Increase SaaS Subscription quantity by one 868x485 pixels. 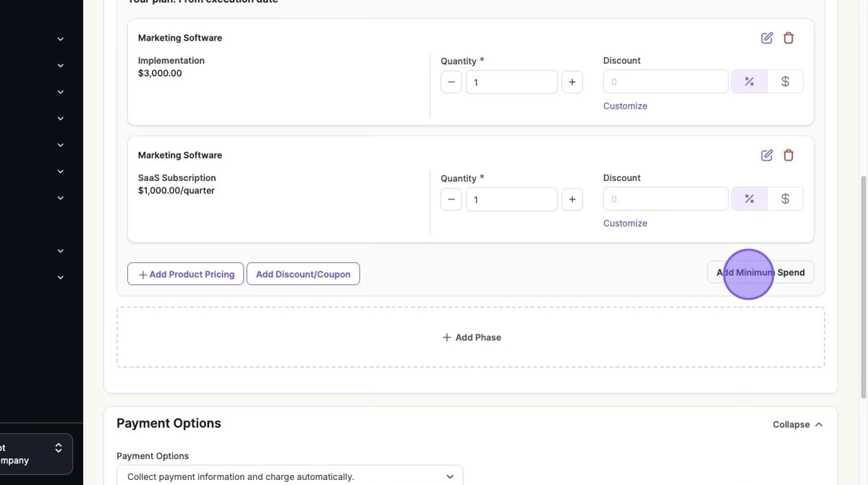pyautogui.click(x=571, y=199)
